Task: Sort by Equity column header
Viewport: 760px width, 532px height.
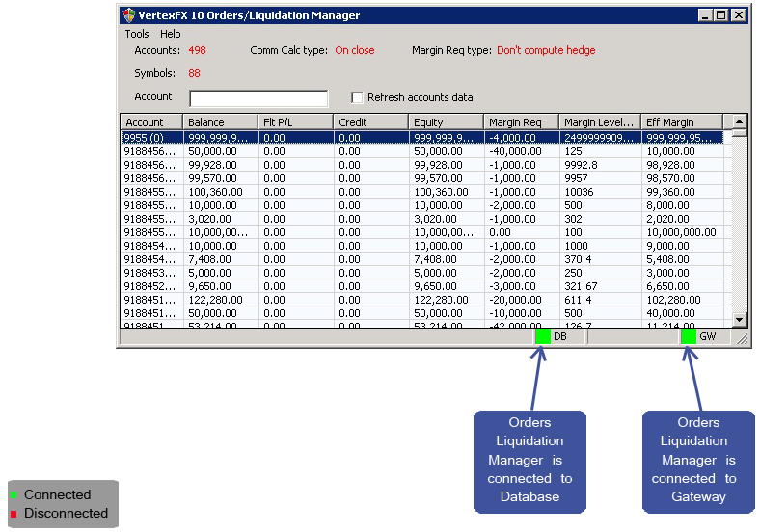Action: coord(446,122)
